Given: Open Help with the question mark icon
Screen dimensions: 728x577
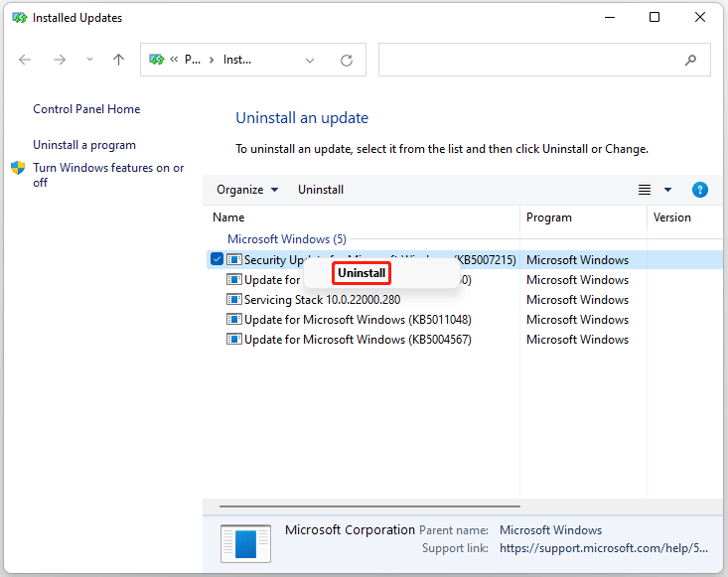Looking at the screenshot, I should 699,190.
